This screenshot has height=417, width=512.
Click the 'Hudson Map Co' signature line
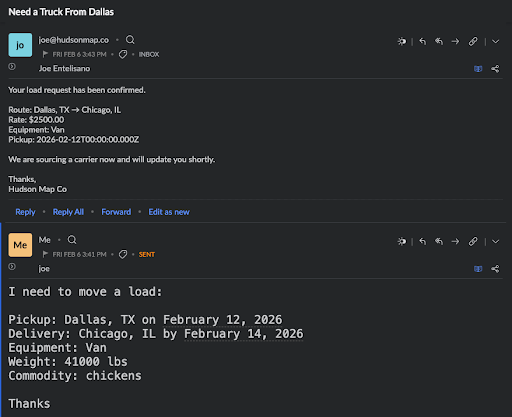coord(38,189)
